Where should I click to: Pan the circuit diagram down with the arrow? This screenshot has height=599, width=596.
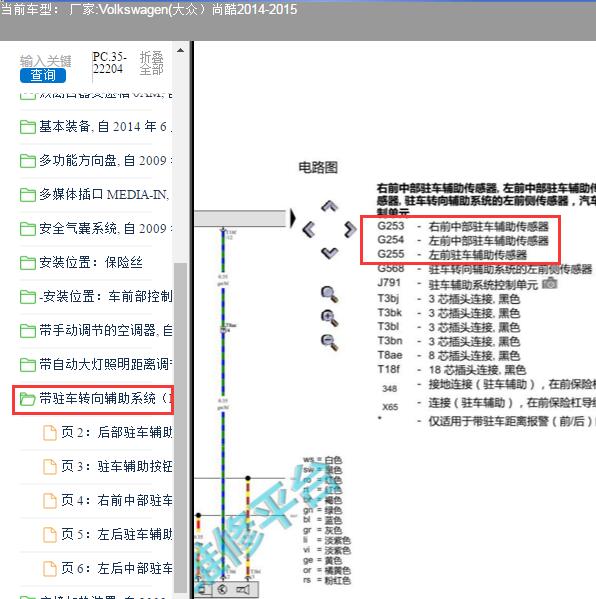(x=329, y=253)
